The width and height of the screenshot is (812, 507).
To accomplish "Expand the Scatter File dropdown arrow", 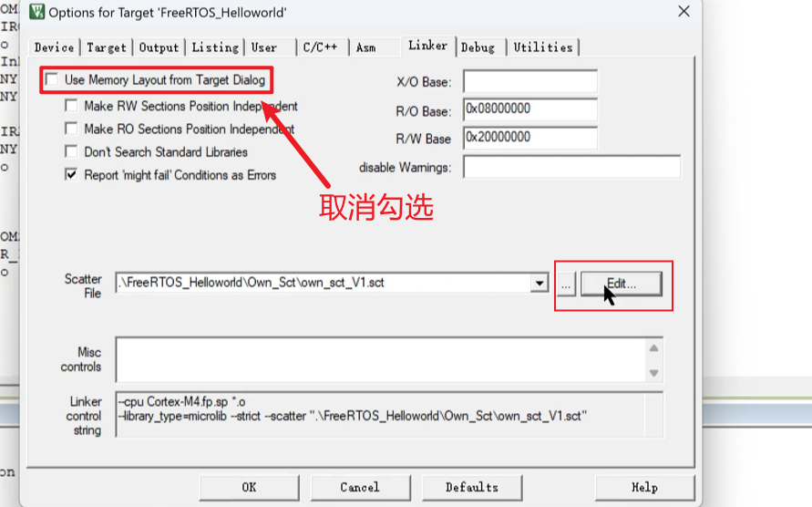I will tap(540, 283).
